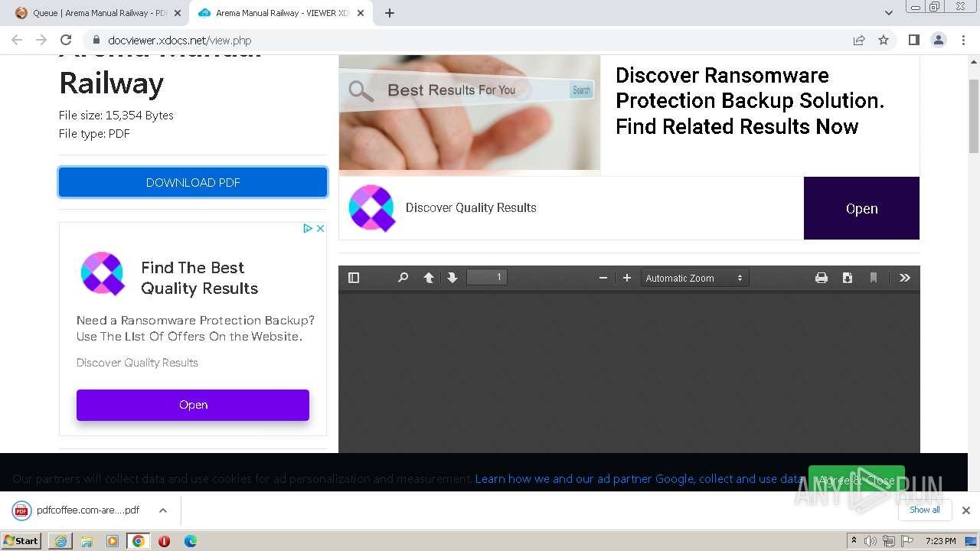Screen dimensions: 980x551
Task: Go back in browser history
Action: click(x=17, y=40)
